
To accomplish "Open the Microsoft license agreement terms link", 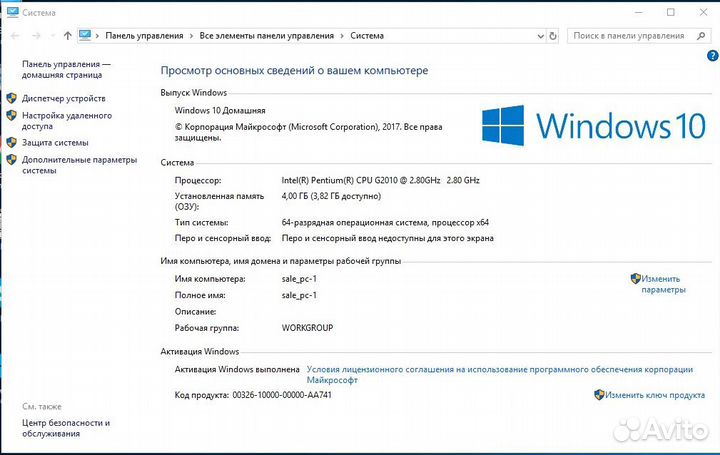I will click(x=500, y=375).
